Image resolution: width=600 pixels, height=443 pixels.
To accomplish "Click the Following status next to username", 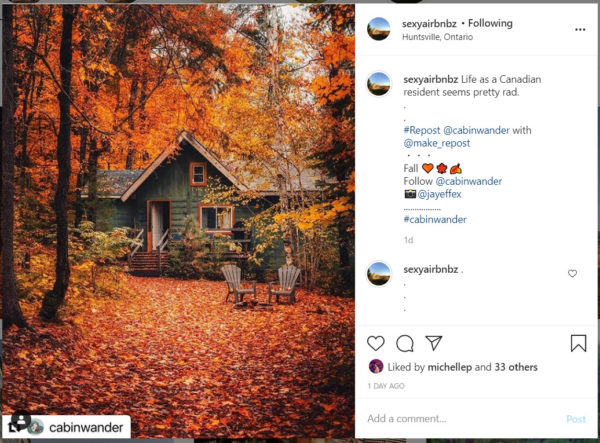I will (x=490, y=23).
